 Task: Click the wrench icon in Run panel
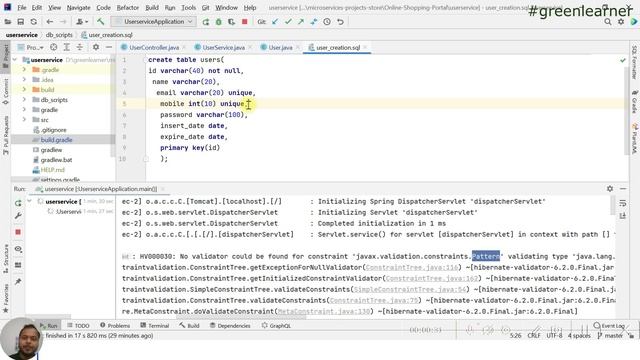18,216
